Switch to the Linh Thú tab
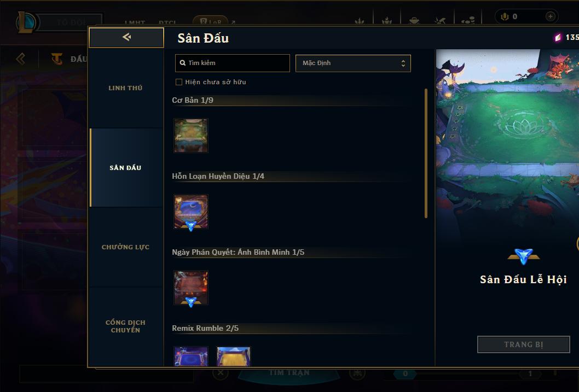 [x=125, y=88]
